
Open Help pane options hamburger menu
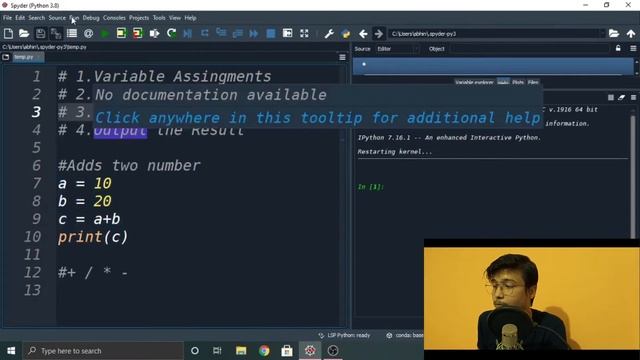pyautogui.click(x=633, y=49)
